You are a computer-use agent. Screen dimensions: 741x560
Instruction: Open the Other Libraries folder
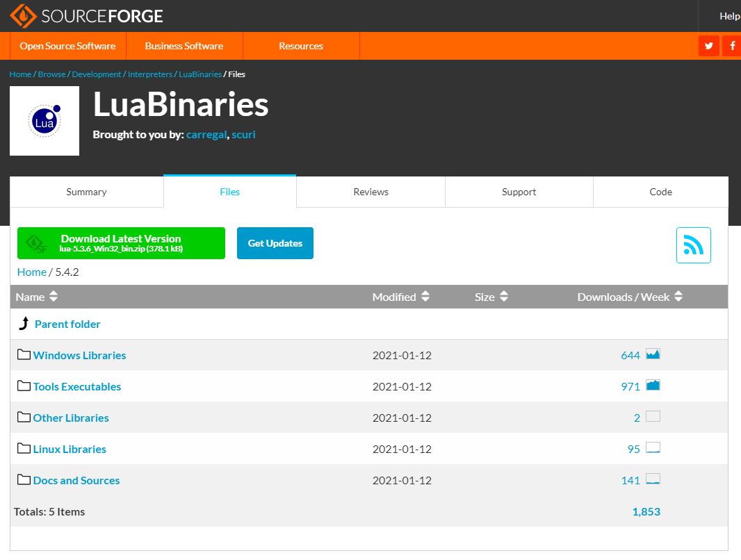[71, 418]
